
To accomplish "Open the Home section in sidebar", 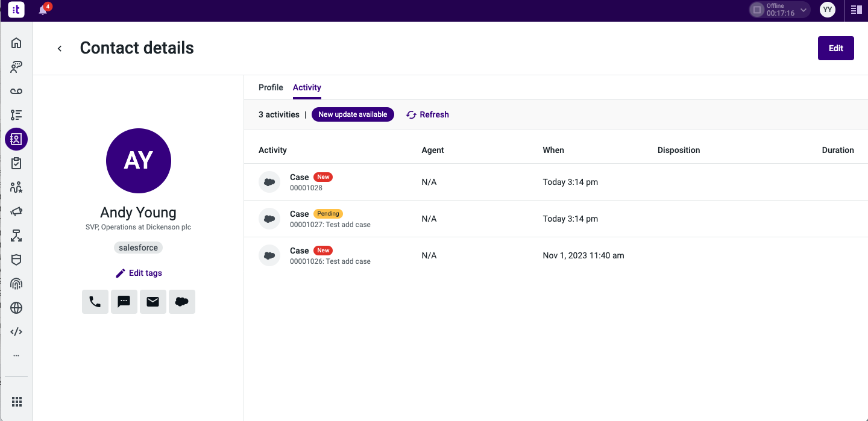I will [x=16, y=43].
